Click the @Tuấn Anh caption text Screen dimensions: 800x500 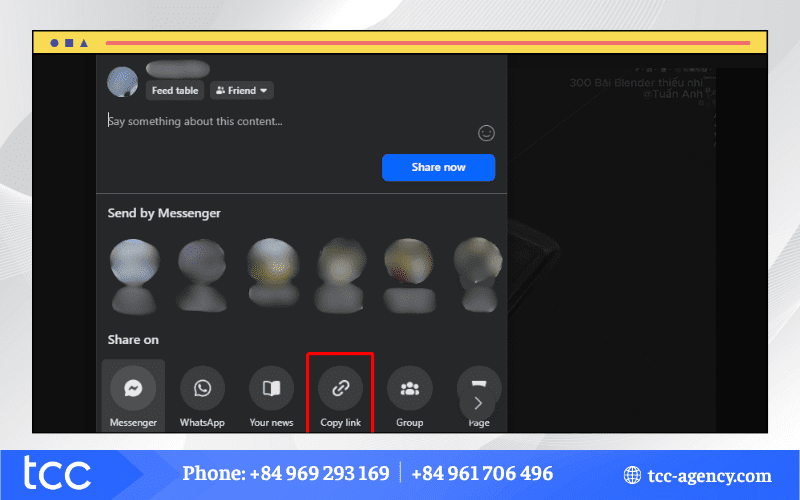coord(672,94)
